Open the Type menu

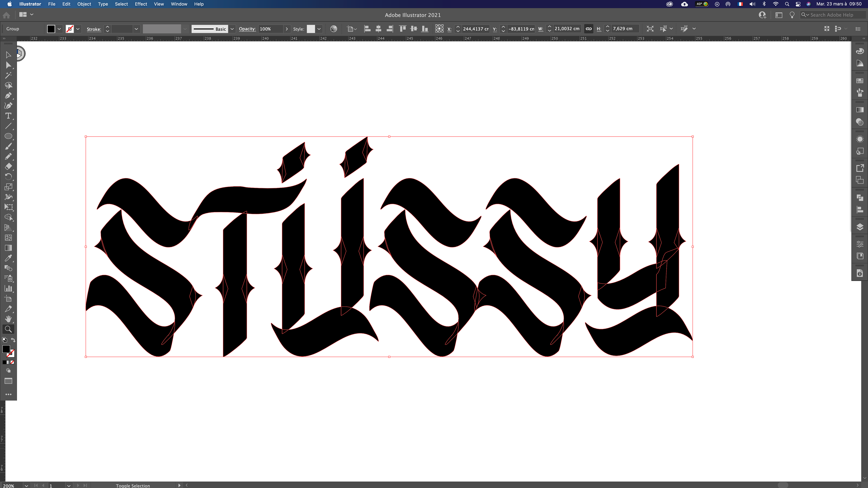click(103, 4)
